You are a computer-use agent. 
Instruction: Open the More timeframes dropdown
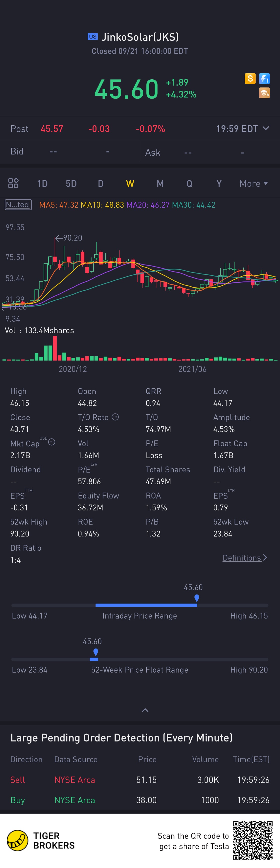[253, 184]
